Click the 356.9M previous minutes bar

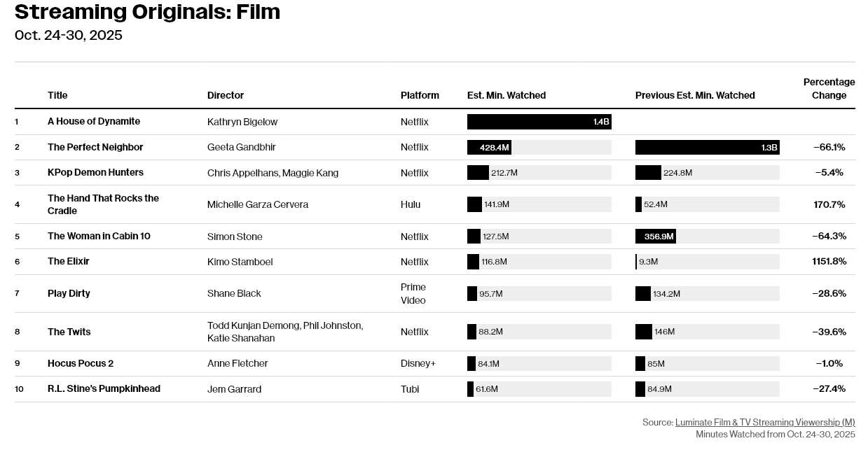[655, 237]
